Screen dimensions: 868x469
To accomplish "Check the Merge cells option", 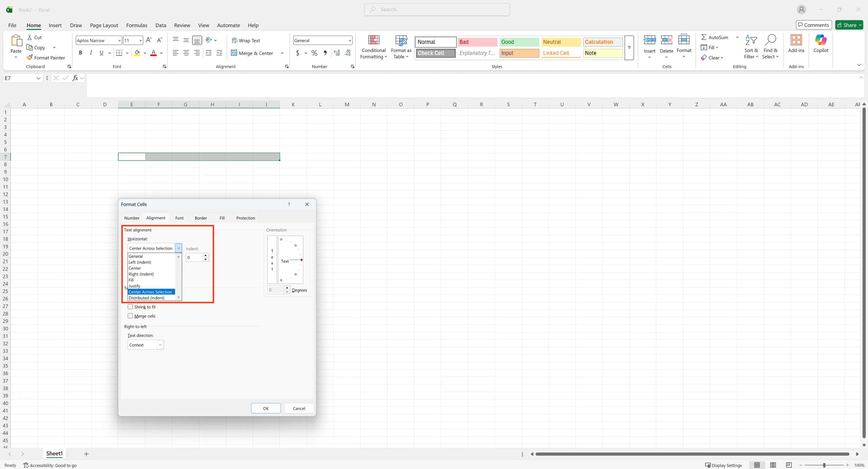I will [130, 316].
